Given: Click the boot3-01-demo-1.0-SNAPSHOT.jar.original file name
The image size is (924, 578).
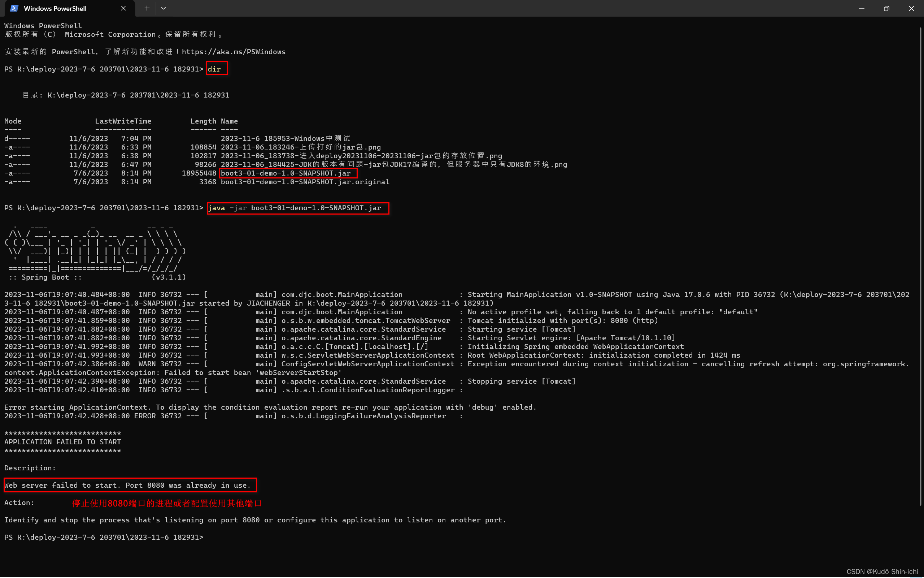Looking at the screenshot, I should [x=305, y=182].
